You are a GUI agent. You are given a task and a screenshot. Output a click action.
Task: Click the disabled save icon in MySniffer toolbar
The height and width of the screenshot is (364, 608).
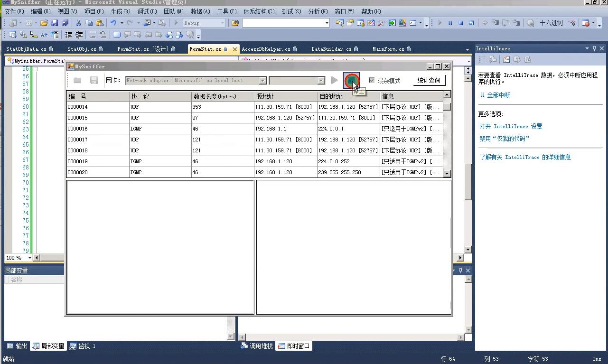click(94, 81)
